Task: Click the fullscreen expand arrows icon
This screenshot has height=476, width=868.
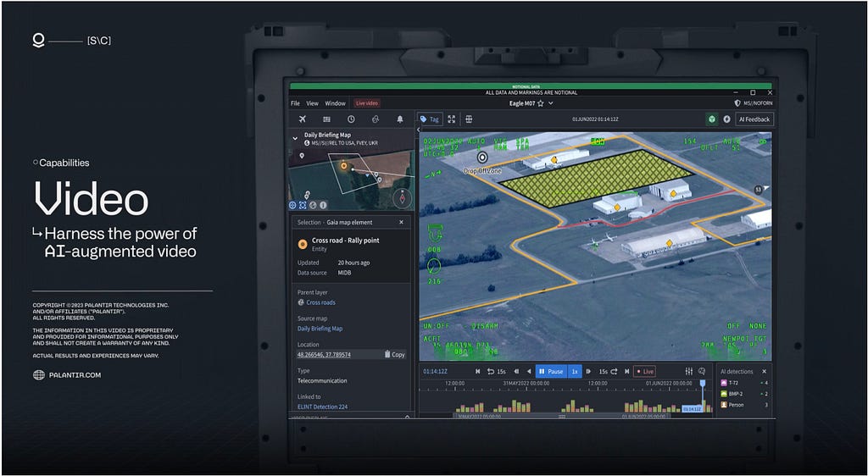Action: pos(452,119)
